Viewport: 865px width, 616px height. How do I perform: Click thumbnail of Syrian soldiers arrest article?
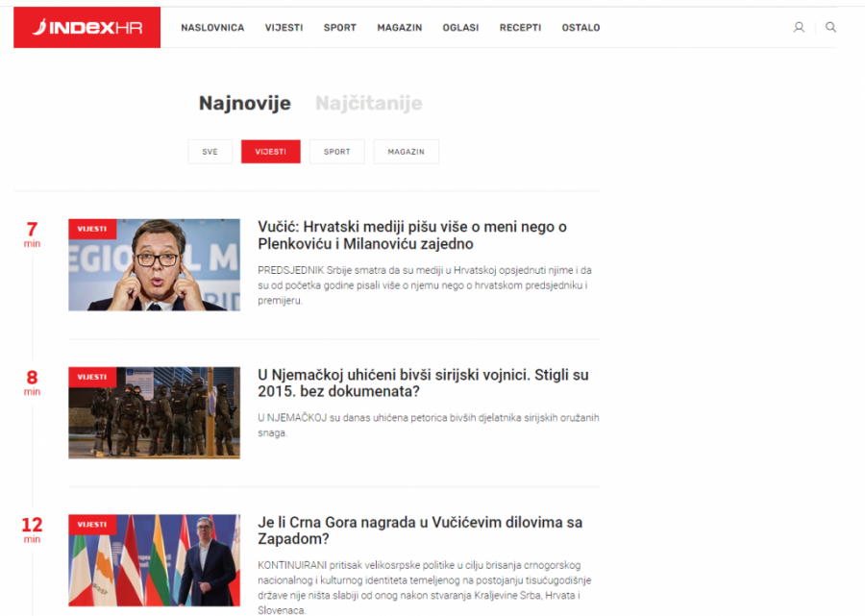tap(154, 412)
